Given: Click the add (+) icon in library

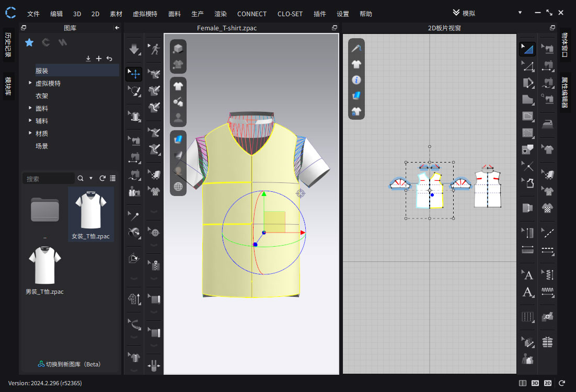Looking at the screenshot, I should click(x=99, y=59).
